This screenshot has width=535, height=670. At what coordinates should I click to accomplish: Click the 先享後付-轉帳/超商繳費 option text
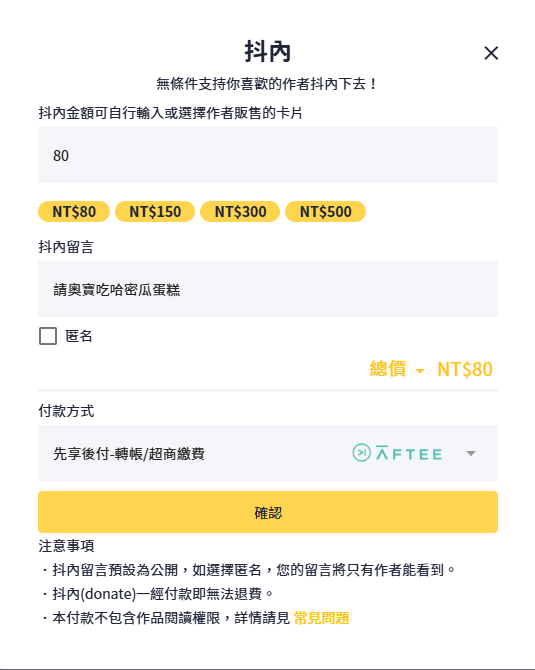point(129,453)
